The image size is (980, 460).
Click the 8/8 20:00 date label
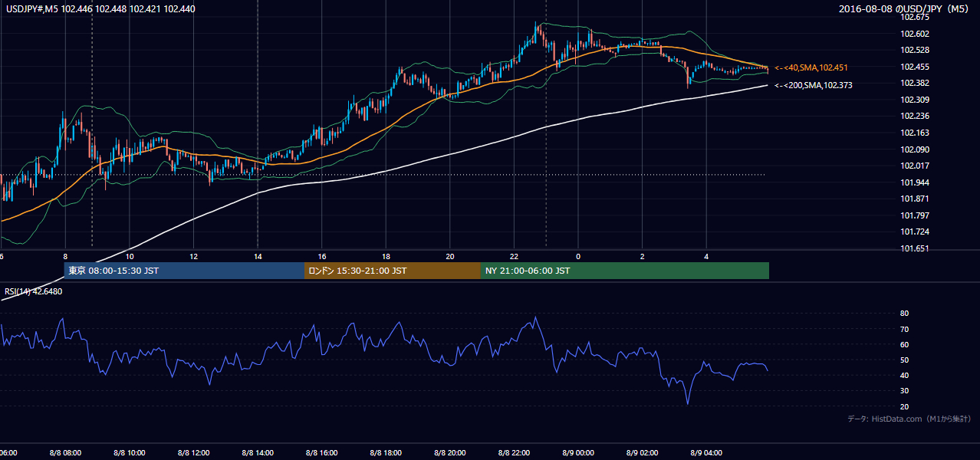(x=450, y=453)
